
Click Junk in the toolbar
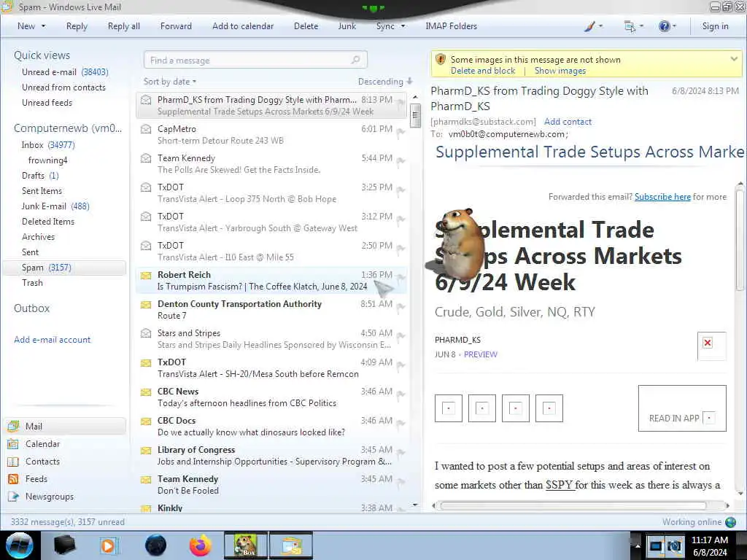tap(347, 27)
